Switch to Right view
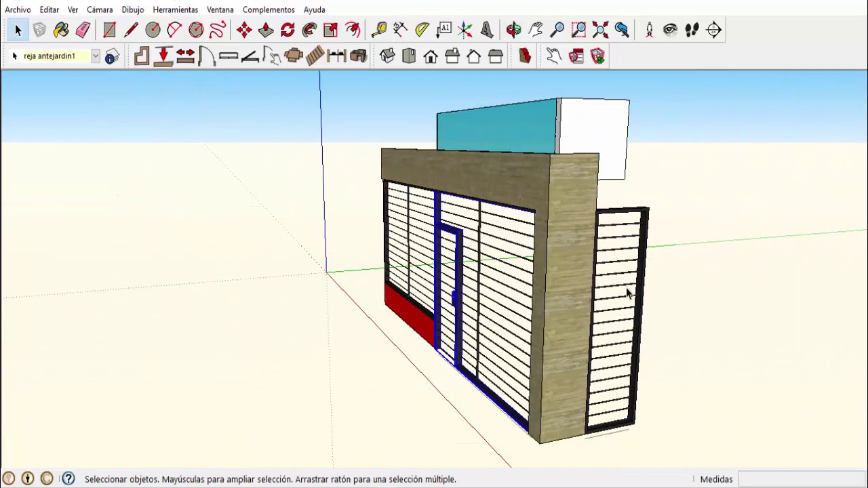 coord(452,56)
